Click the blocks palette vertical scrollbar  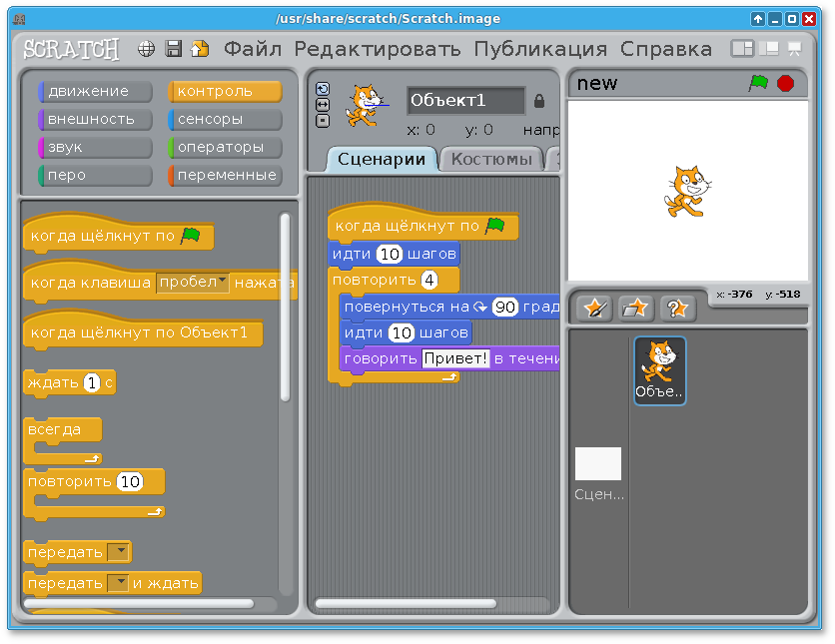click(286, 308)
